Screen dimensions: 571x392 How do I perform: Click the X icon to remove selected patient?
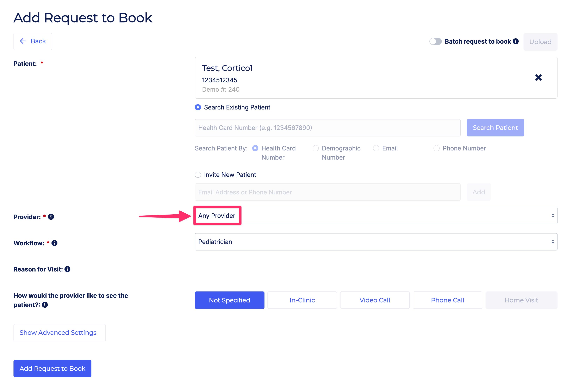538,78
